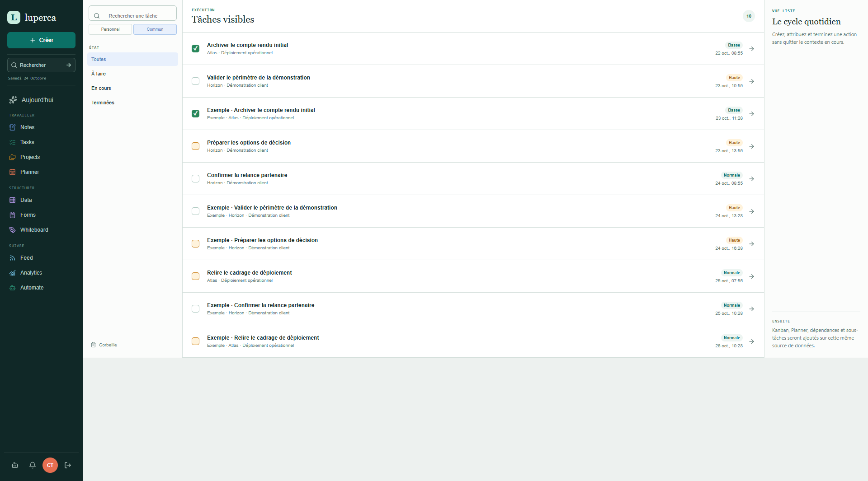Filter tasks by 'À faire'
The image size is (868, 481).
[x=132, y=74]
